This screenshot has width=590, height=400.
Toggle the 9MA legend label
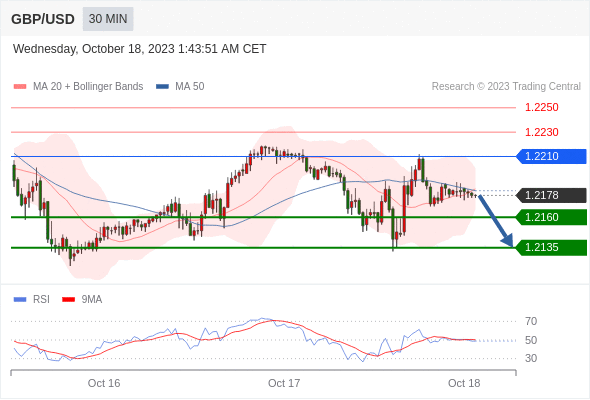pos(92,300)
